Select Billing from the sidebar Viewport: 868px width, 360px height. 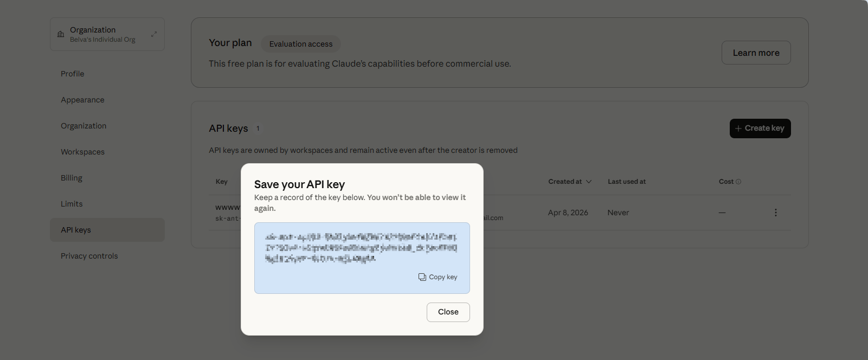(72, 178)
